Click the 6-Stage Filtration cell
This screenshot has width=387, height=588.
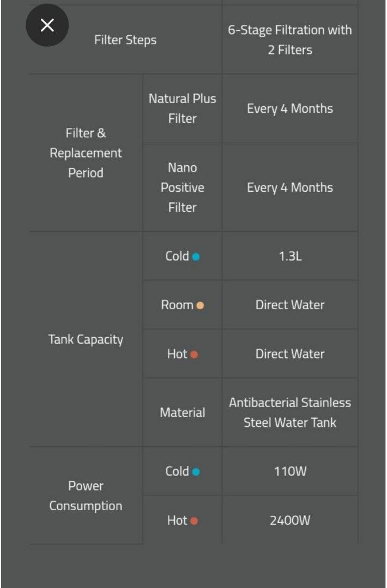290,40
